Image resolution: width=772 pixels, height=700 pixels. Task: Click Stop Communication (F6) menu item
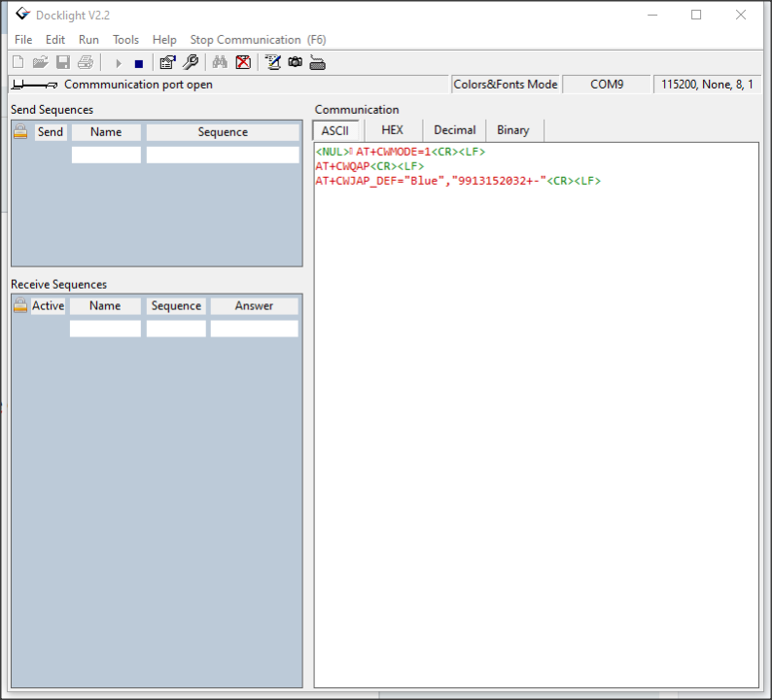pyautogui.click(x=258, y=40)
